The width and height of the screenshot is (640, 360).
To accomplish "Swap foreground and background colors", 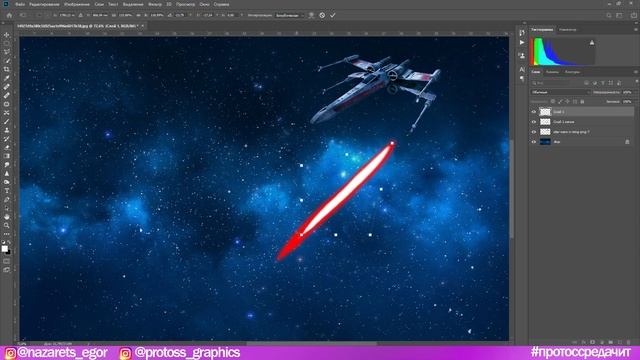I will point(9,242).
